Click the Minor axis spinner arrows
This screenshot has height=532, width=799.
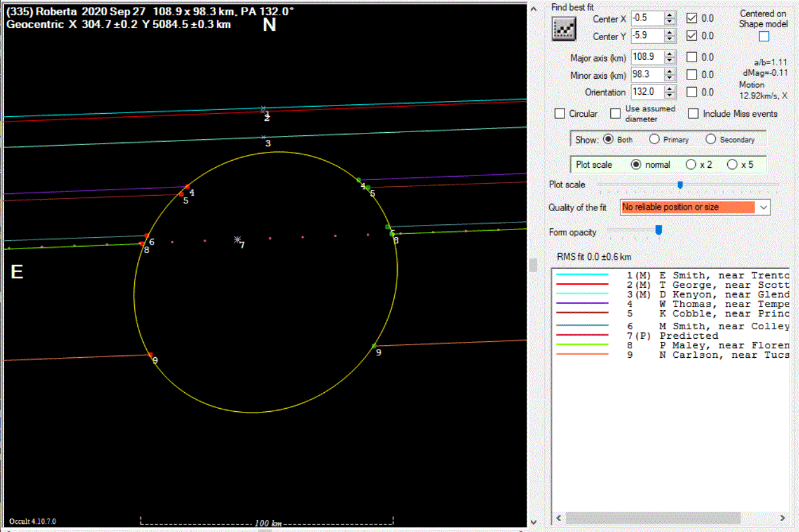tap(669, 75)
